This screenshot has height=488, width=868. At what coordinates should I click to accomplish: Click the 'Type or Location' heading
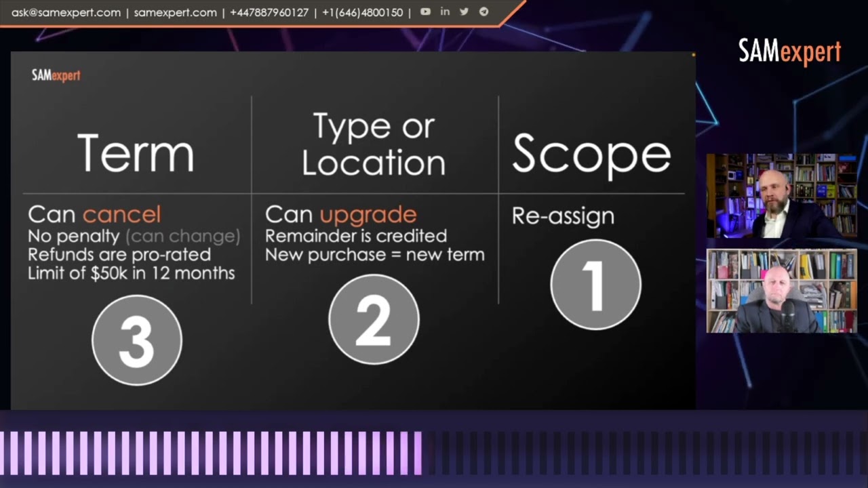pyautogui.click(x=374, y=144)
